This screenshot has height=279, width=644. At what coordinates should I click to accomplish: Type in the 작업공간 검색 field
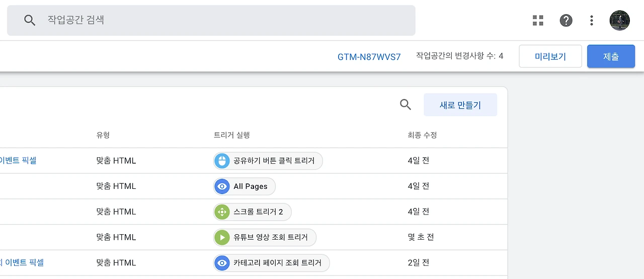pyautogui.click(x=221, y=20)
